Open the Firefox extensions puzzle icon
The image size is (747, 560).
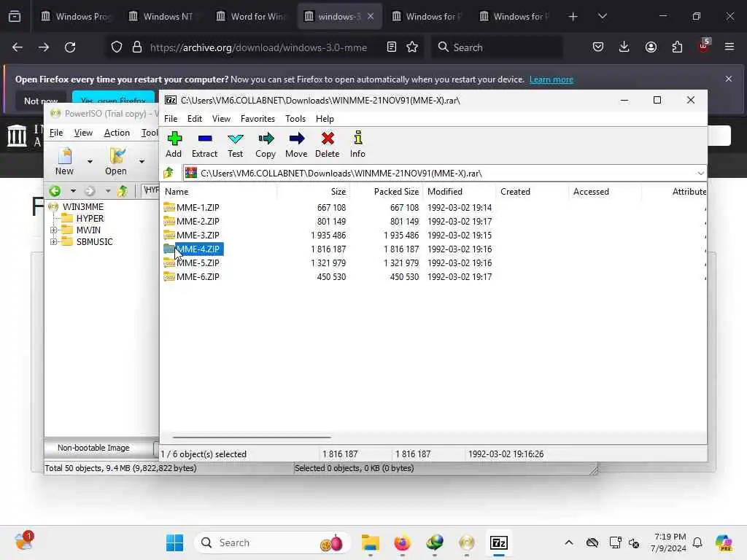[677, 47]
